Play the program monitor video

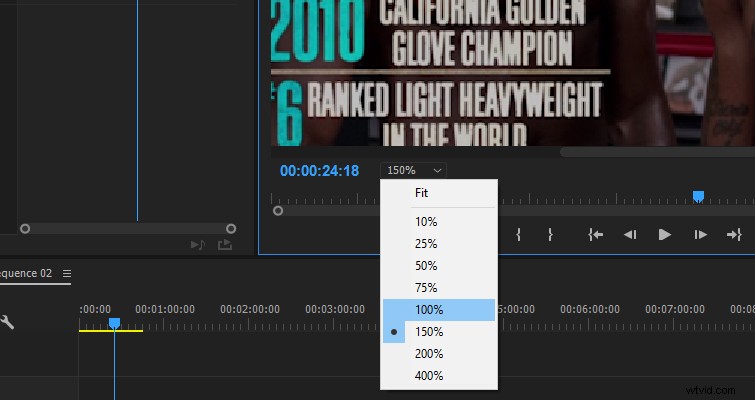tap(664, 234)
